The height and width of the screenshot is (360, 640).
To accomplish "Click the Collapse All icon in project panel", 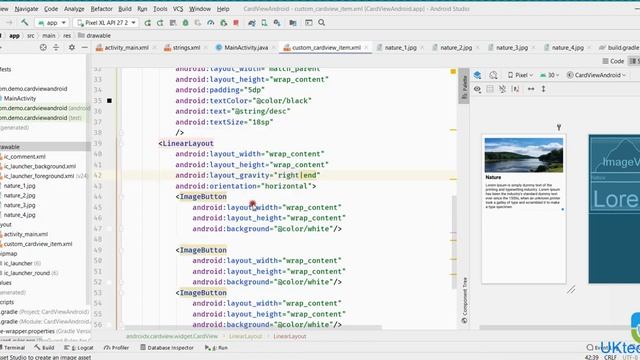I will 56,47.
